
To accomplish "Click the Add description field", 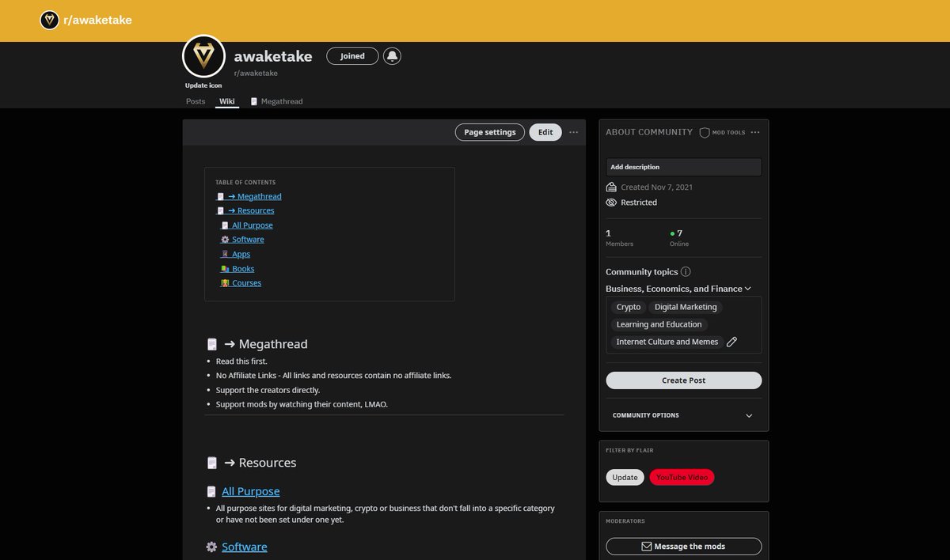I will pos(684,167).
